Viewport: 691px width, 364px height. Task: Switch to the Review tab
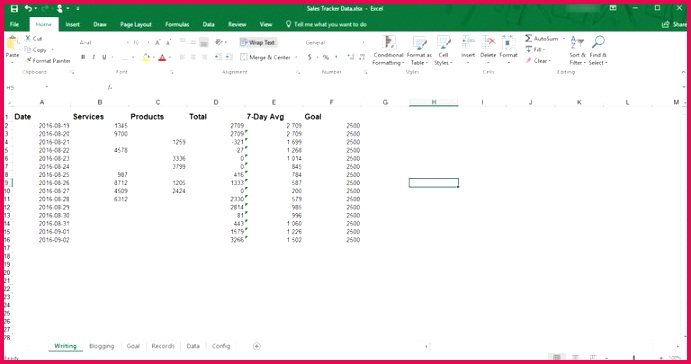237,24
